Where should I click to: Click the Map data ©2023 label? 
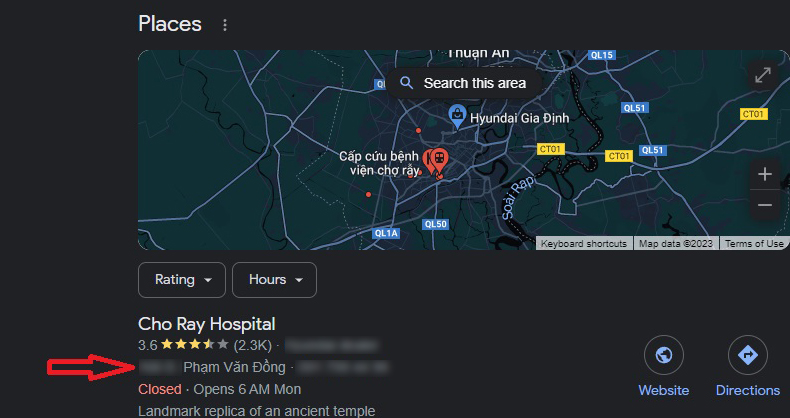(675, 244)
